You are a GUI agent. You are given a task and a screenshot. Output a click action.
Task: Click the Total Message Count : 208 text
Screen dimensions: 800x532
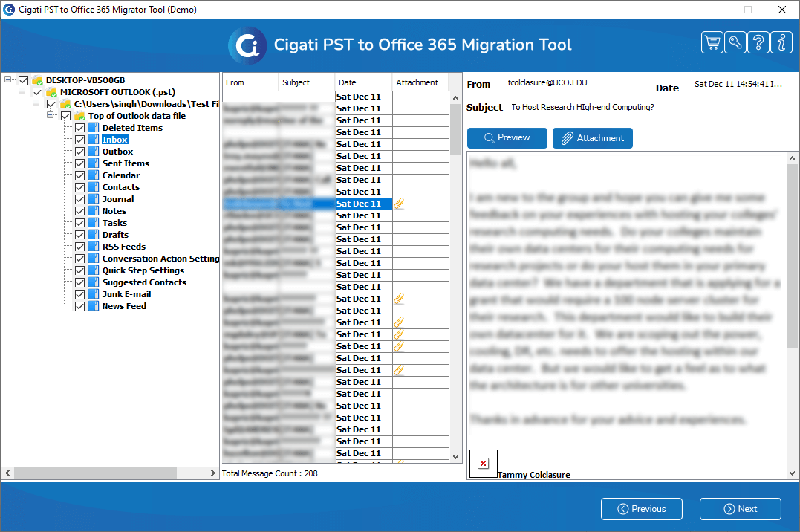(x=270, y=473)
